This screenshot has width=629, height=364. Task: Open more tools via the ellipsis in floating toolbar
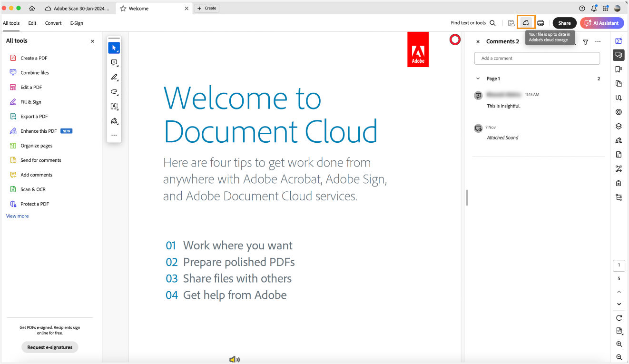[114, 135]
